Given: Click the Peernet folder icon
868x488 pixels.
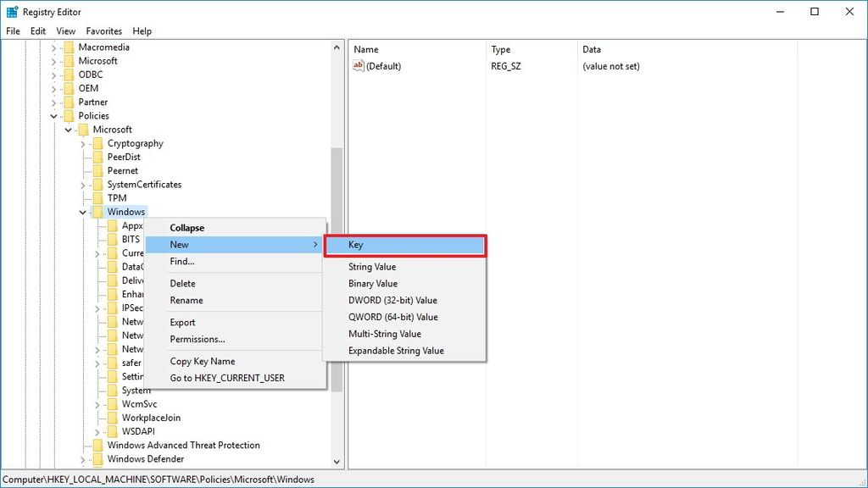Looking at the screenshot, I should click(98, 170).
